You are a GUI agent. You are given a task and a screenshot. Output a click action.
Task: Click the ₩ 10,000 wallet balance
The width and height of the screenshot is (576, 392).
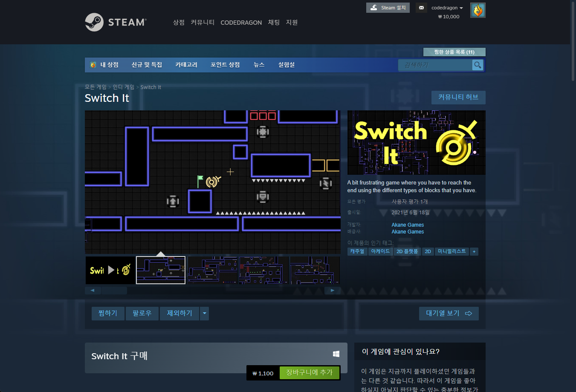[449, 17]
